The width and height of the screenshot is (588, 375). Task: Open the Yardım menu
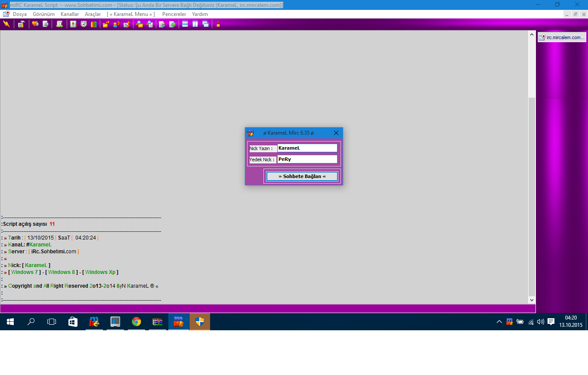tap(200, 14)
